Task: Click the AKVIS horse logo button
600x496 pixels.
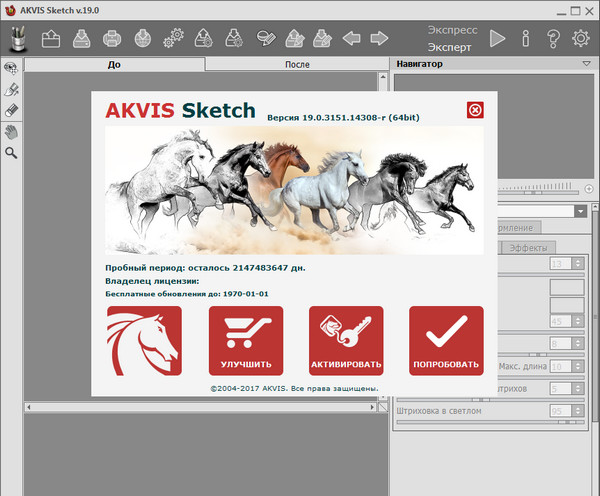Action: [x=144, y=341]
